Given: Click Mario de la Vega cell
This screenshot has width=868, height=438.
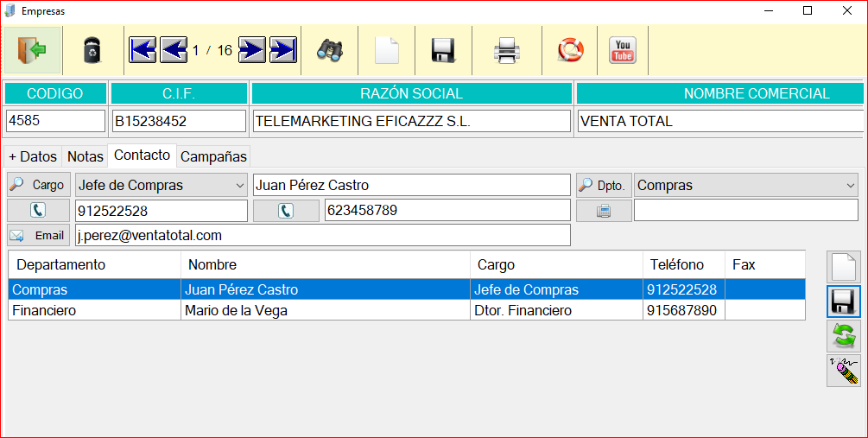Looking at the screenshot, I should tap(326, 311).
